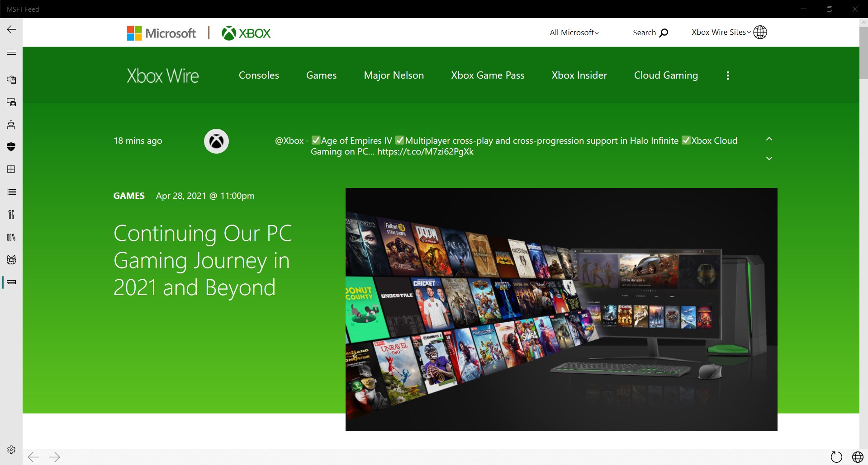Viewport: 868px width, 465px height.
Task: Open the devices with briefcase sidebar icon
Action: [11, 102]
